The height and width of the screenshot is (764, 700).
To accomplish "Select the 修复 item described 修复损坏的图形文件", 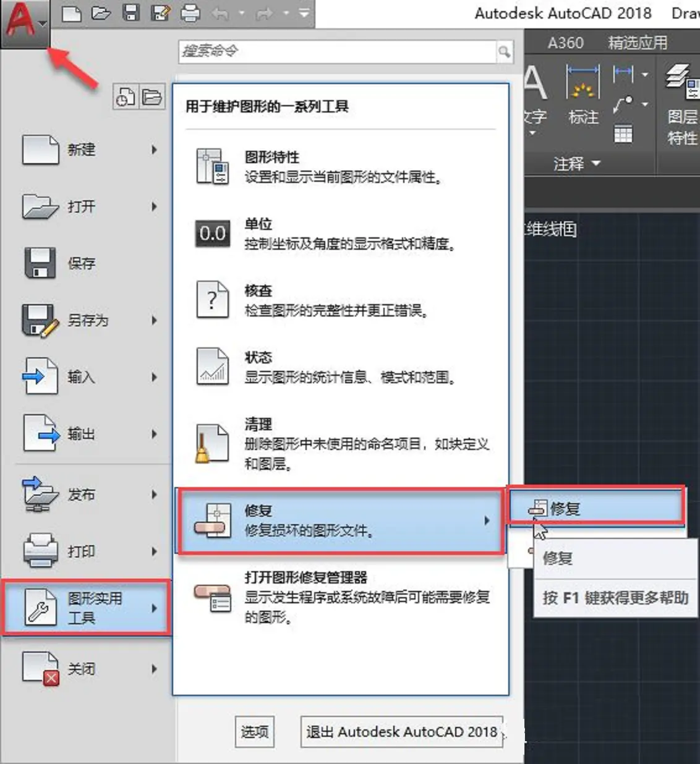I will [x=340, y=520].
